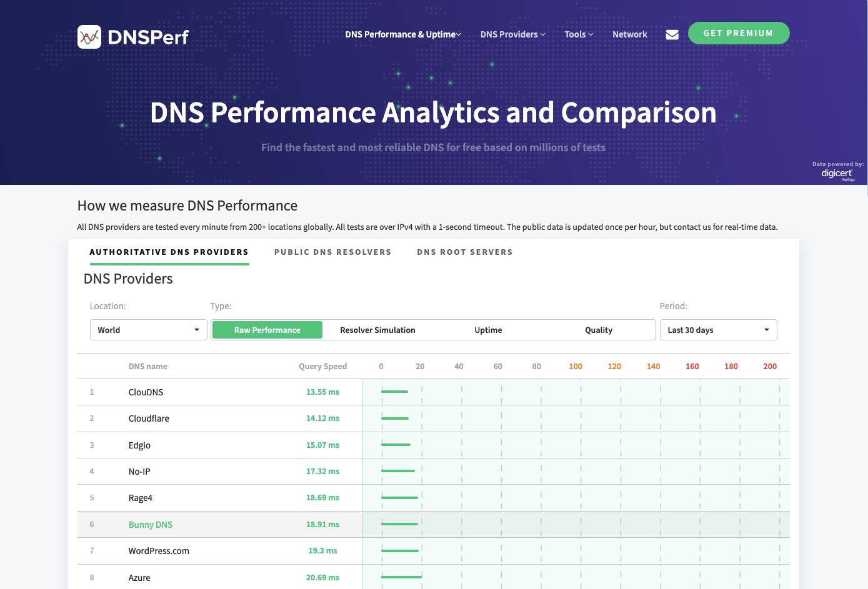The width and height of the screenshot is (868, 589).
Task: Click the GET PREMIUM button
Action: (x=739, y=33)
